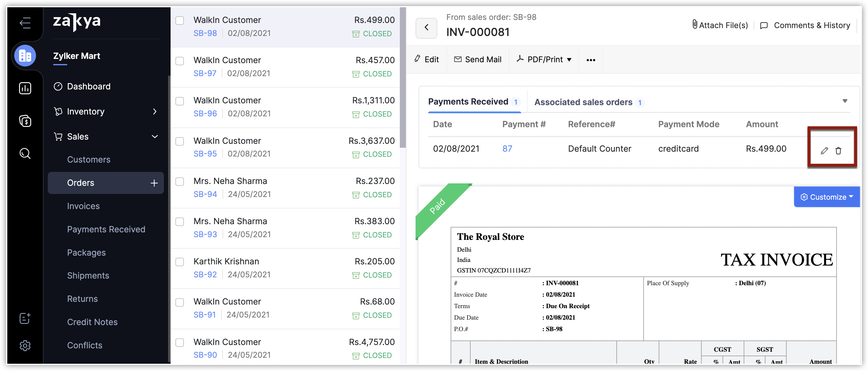This screenshot has width=868, height=371.
Task: Open the SB-97 order link
Action: (x=204, y=73)
